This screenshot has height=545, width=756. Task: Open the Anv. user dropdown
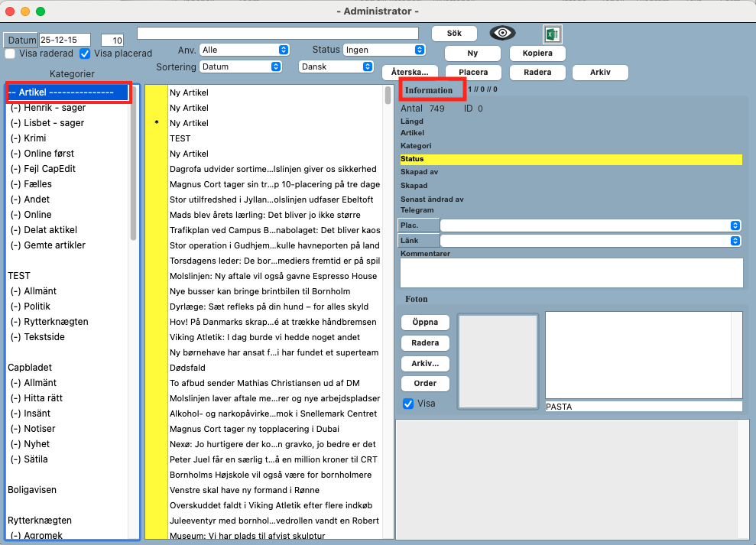tap(244, 50)
